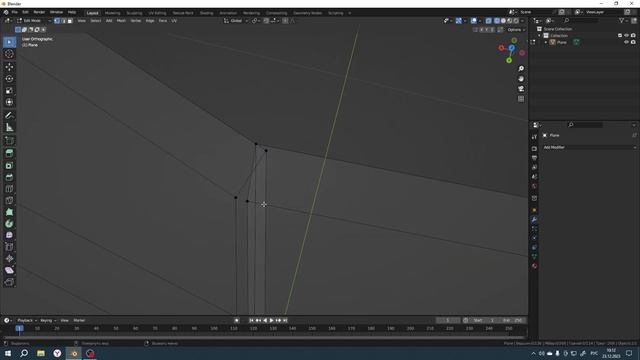Toggle render camera icon for Plane

tap(633, 42)
